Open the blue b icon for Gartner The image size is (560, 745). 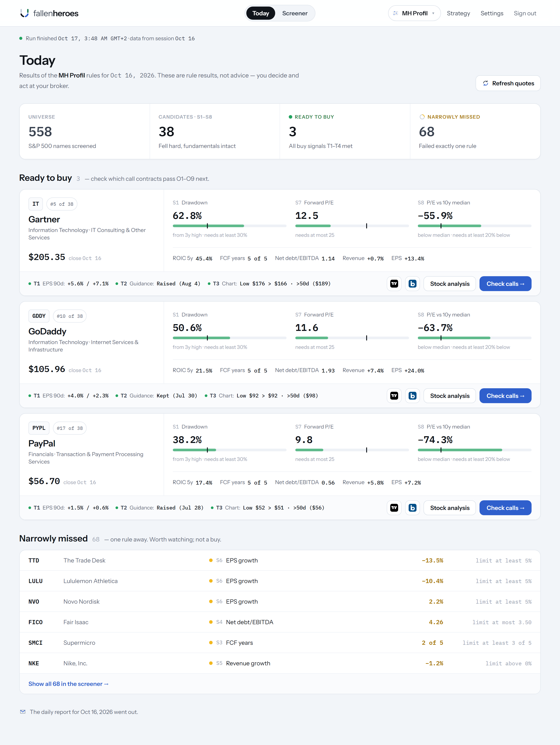(x=412, y=284)
